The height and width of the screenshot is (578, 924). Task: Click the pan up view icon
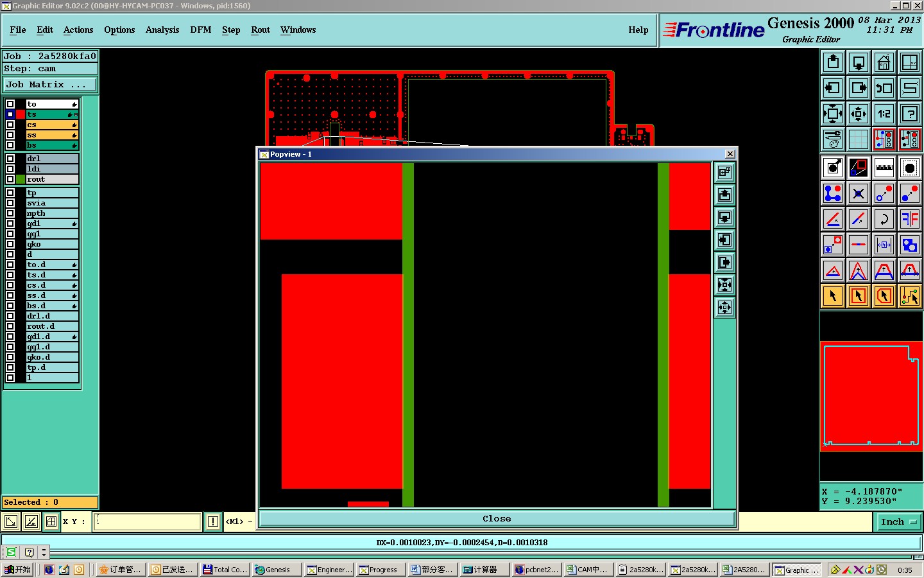[833, 62]
